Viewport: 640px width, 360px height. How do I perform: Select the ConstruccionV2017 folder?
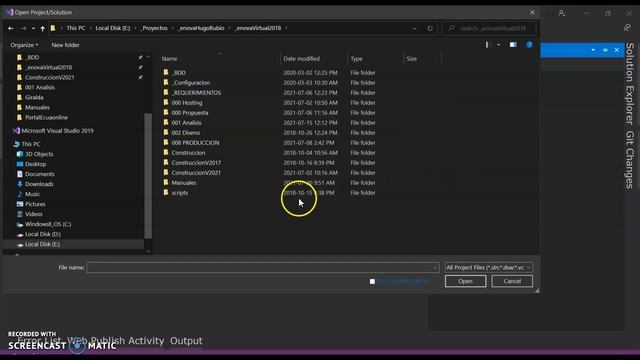click(x=196, y=163)
